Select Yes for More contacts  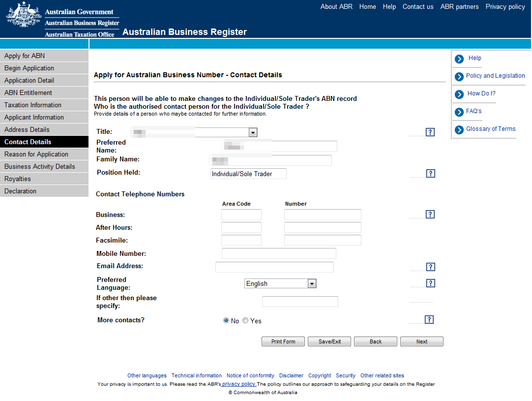click(x=245, y=320)
